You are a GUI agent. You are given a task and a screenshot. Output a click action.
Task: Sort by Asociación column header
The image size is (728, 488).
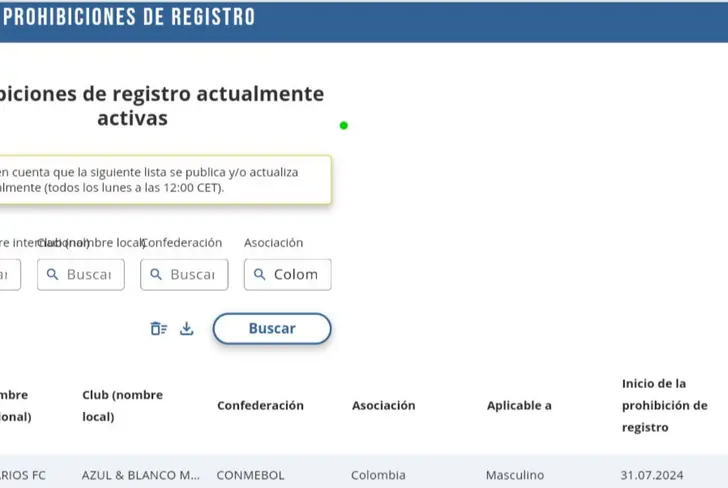[383, 405]
